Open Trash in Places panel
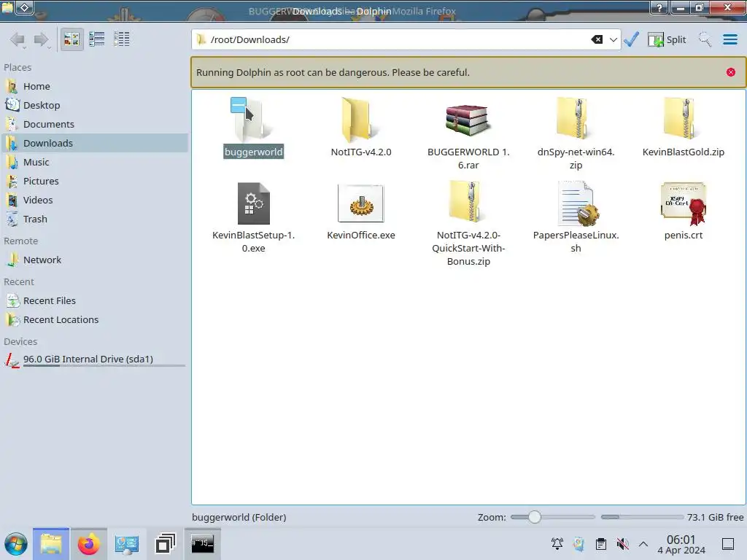747x560 pixels. [x=94, y=219]
